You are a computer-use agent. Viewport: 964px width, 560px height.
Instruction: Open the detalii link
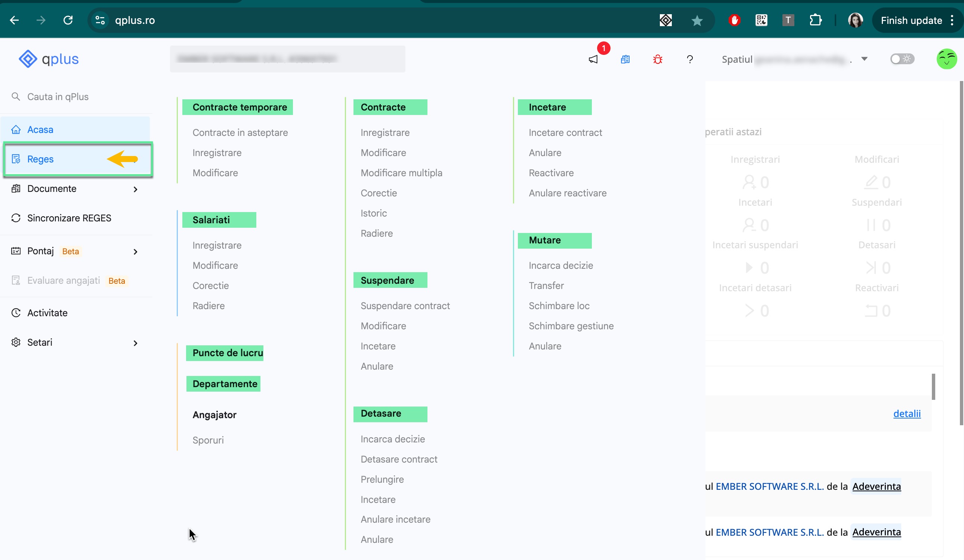906,413
